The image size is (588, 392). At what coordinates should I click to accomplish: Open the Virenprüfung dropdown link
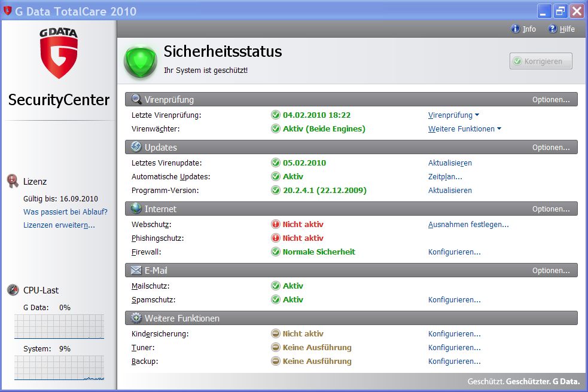(x=453, y=115)
